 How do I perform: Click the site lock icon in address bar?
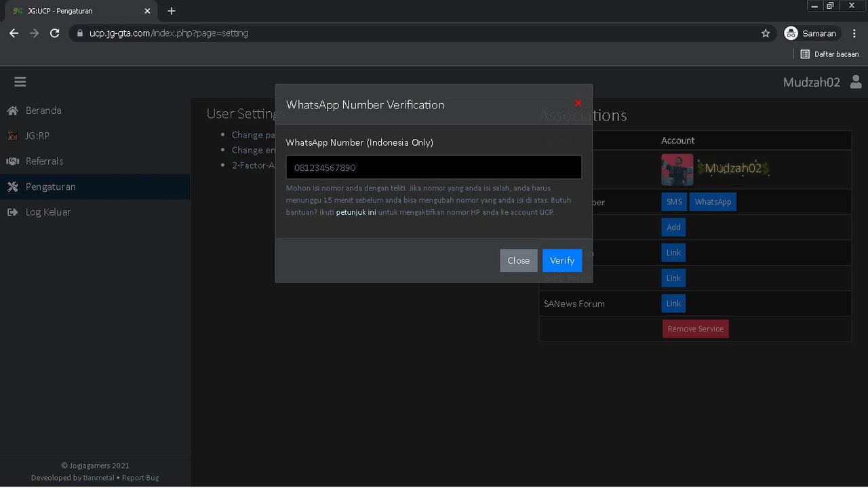[79, 33]
